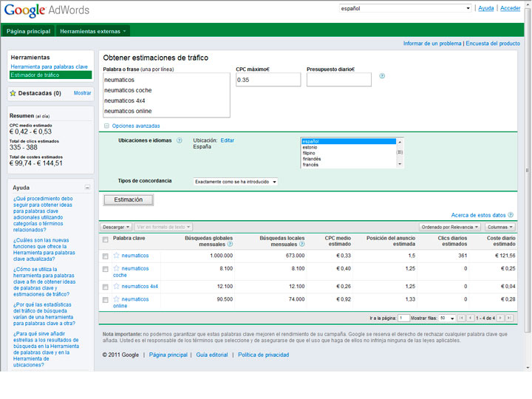532x399 pixels.
Task: Open 'Ordenado por Relevancia' sort dropdown
Action: coord(450,227)
